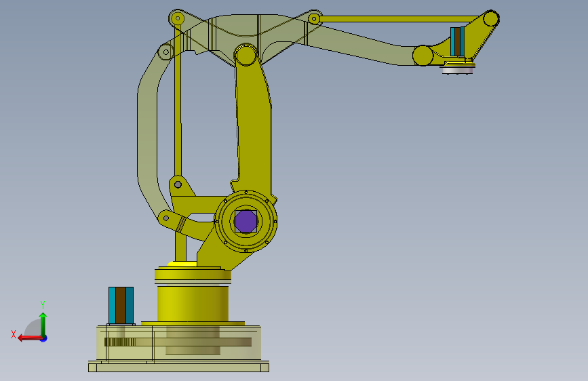The width and height of the screenshot is (588, 381).
Task: Select the bottom base plate of robot
Action: [x=178, y=367]
